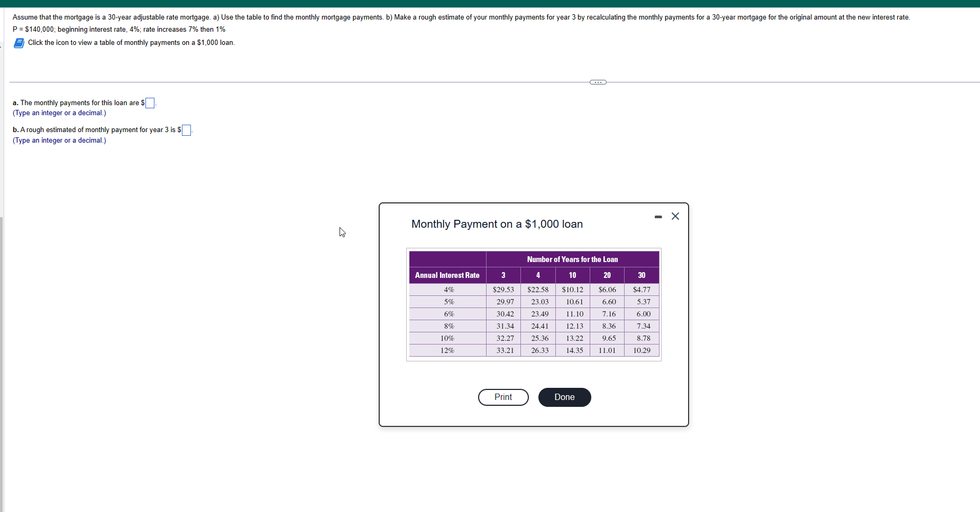Click the answer box for part a
The width and height of the screenshot is (980, 512).
point(149,103)
